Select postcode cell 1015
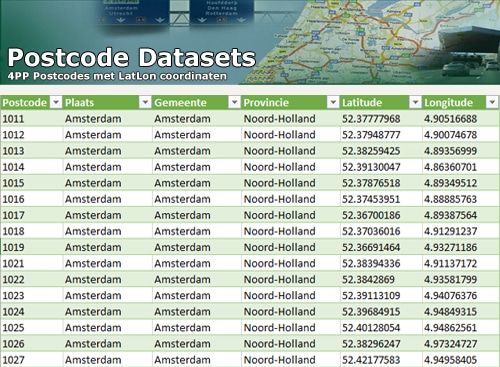500x367 pixels. point(32,183)
